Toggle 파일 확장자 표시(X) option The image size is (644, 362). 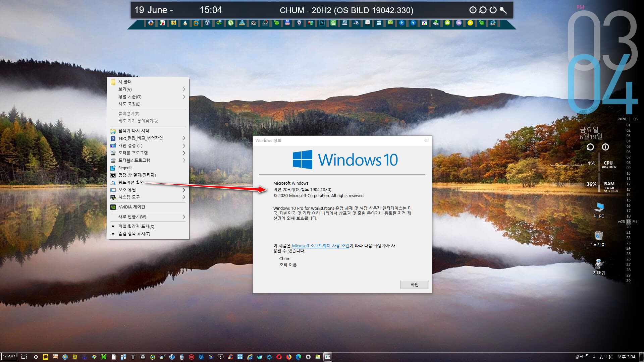point(148,226)
